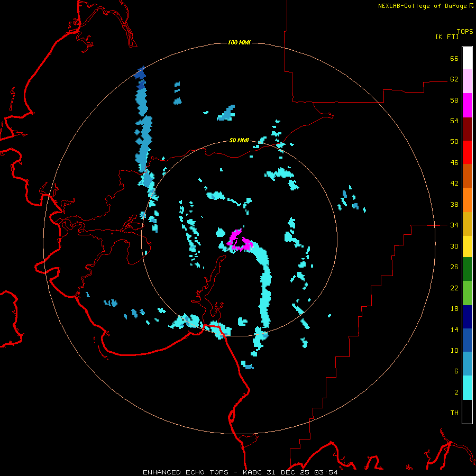Click the navy blue legend swatch
This screenshot has height=476, width=476.
(x=467, y=317)
